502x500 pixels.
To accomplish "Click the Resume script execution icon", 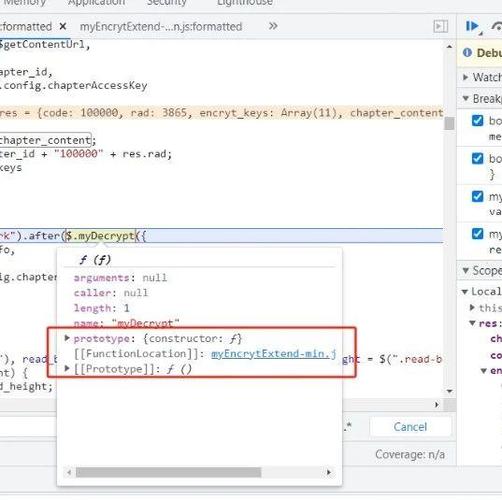I will pos(473,26).
